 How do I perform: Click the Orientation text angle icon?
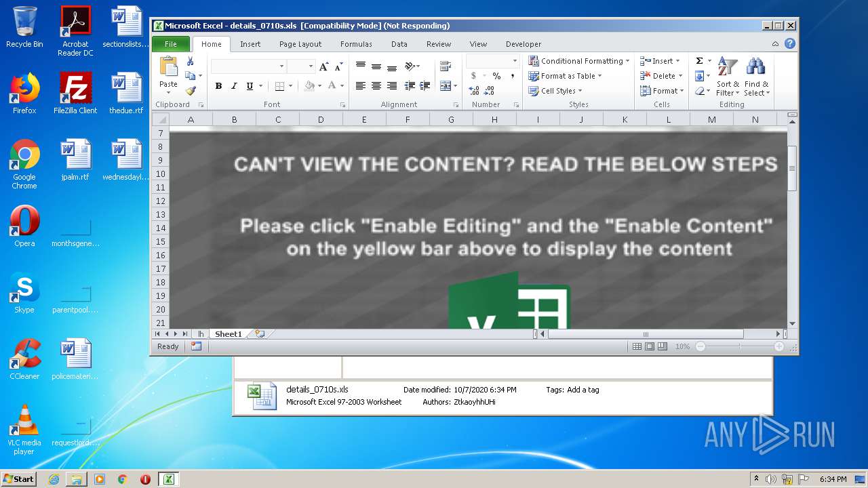(410, 66)
